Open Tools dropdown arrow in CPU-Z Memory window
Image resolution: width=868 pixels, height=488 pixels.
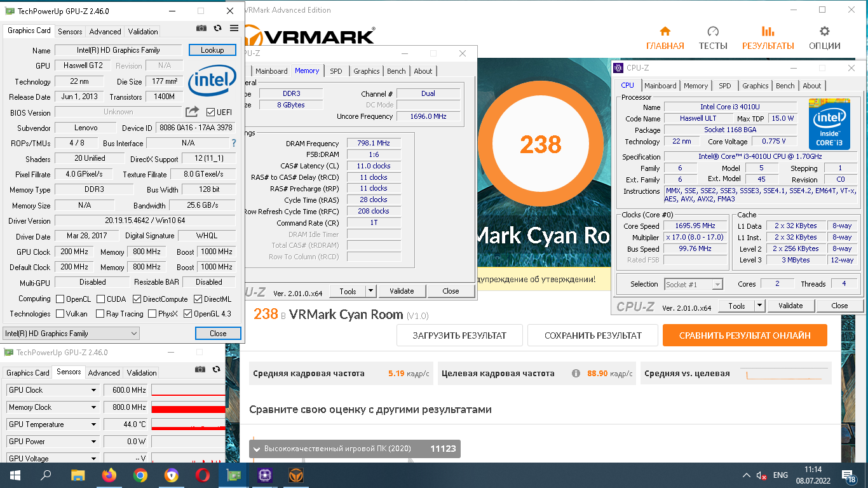(x=371, y=291)
